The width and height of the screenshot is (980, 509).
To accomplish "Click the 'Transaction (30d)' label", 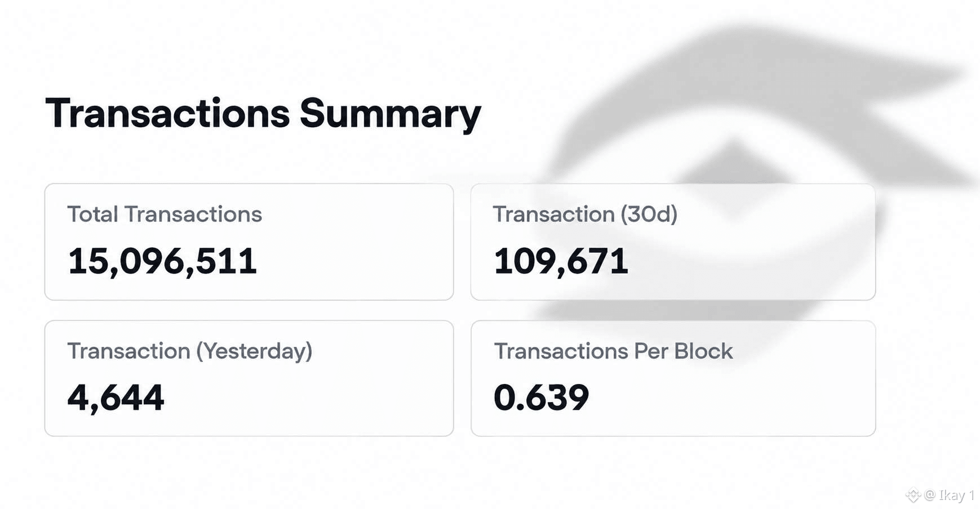I will 586,215.
